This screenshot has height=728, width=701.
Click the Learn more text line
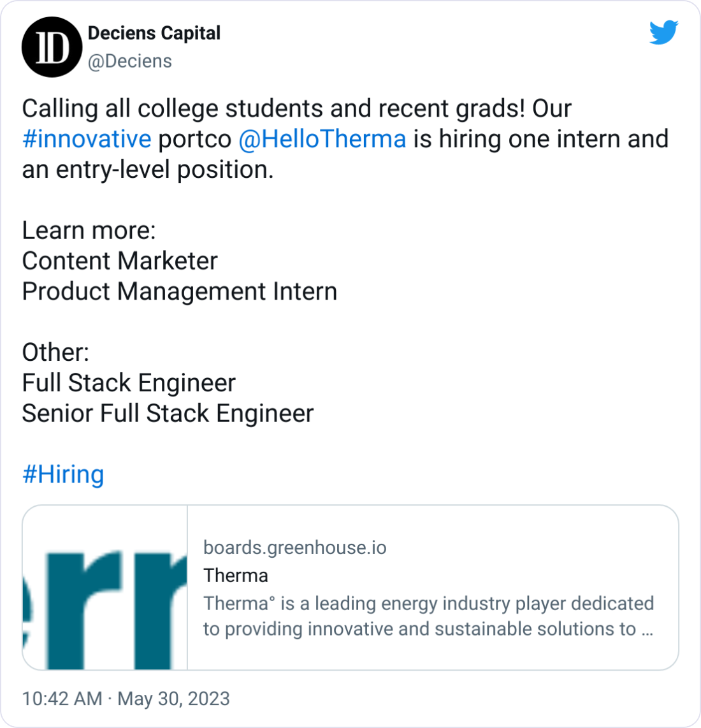(x=87, y=230)
